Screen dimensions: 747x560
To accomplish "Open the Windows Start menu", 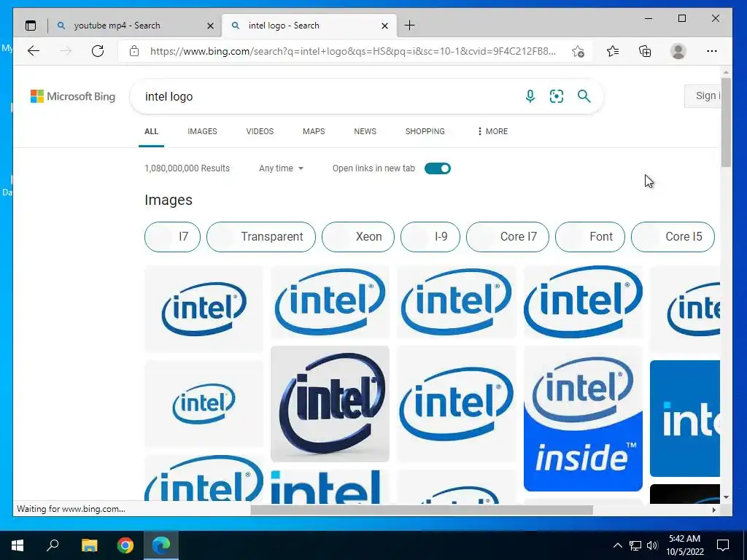I will tap(18, 545).
